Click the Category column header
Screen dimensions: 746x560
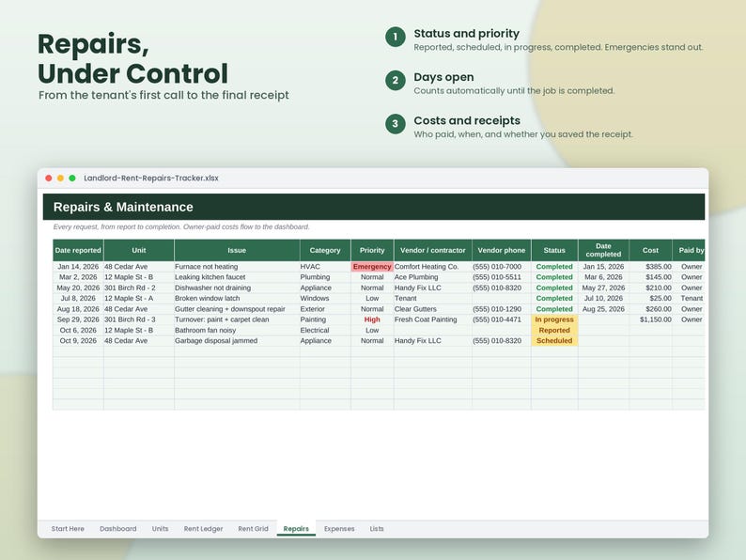coord(325,250)
